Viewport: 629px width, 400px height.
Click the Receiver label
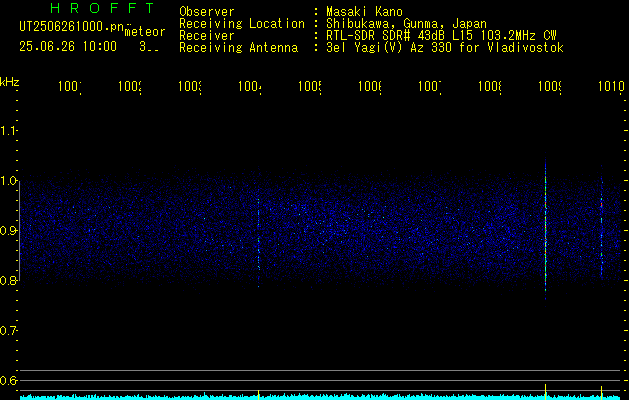(x=207, y=36)
